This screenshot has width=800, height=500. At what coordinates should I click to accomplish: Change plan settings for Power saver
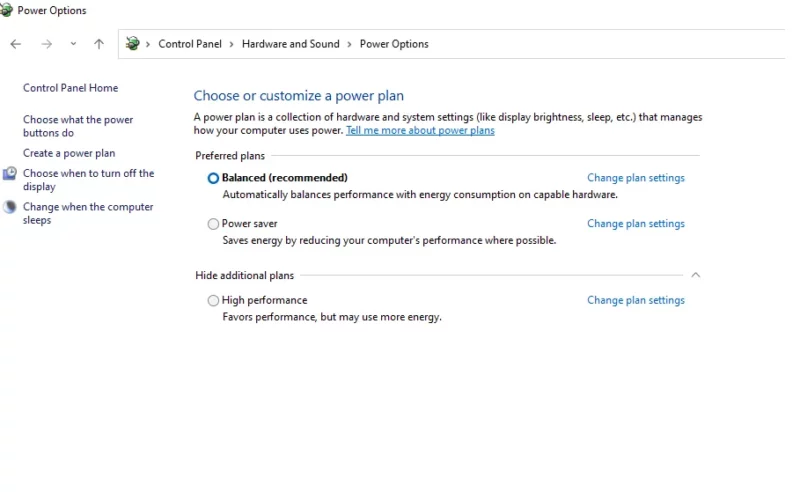click(x=636, y=223)
